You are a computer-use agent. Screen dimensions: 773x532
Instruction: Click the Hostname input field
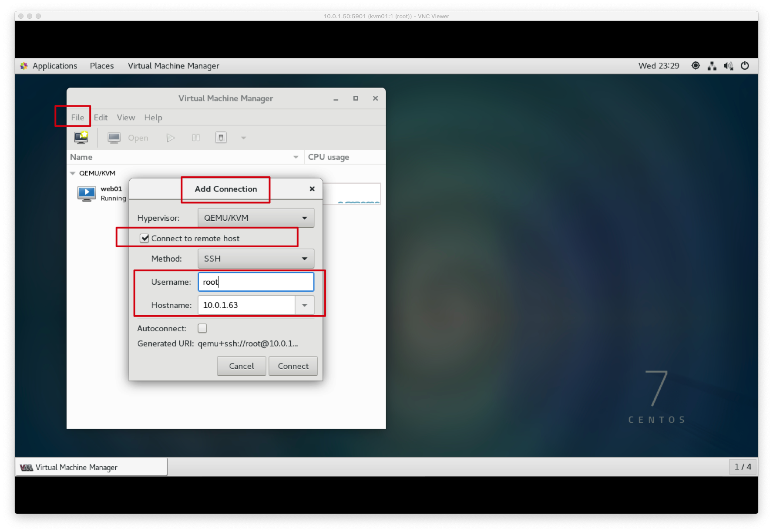(x=247, y=305)
